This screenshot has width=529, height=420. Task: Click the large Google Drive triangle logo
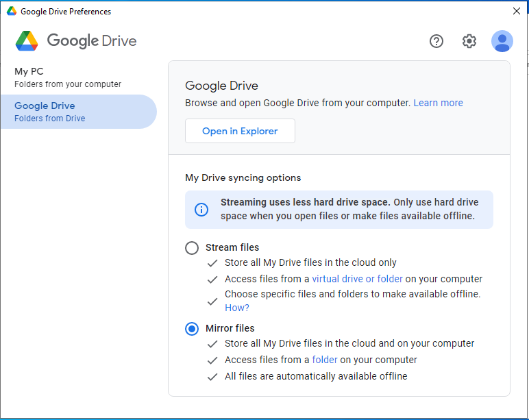[x=27, y=41]
